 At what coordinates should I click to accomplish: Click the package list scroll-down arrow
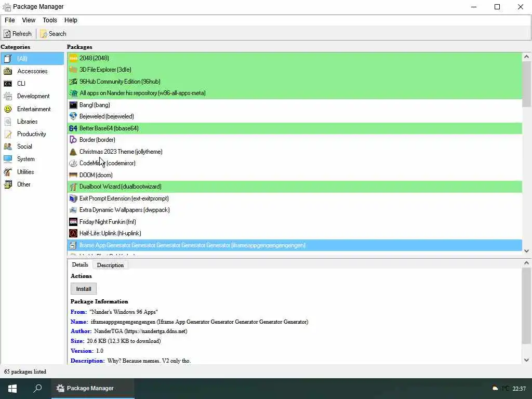[526, 251]
